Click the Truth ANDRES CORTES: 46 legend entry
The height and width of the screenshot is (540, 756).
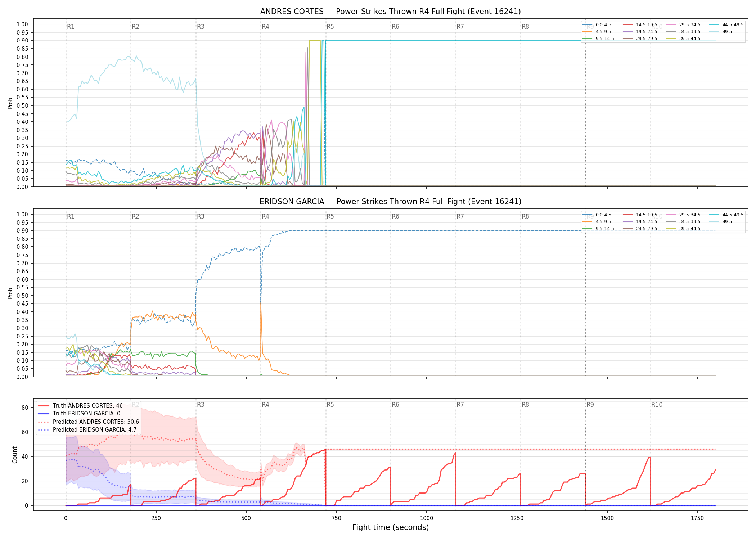coord(80,406)
